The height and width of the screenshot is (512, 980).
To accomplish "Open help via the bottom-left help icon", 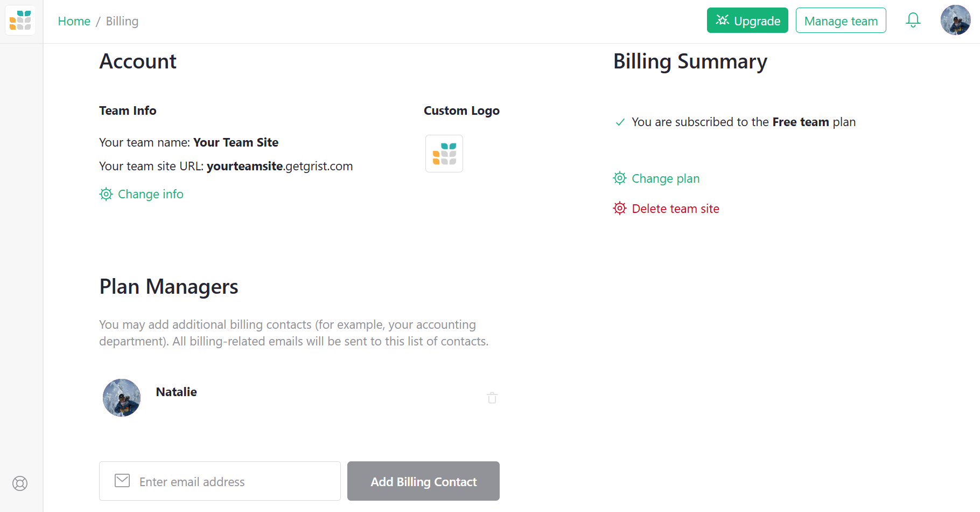I will click(20, 483).
